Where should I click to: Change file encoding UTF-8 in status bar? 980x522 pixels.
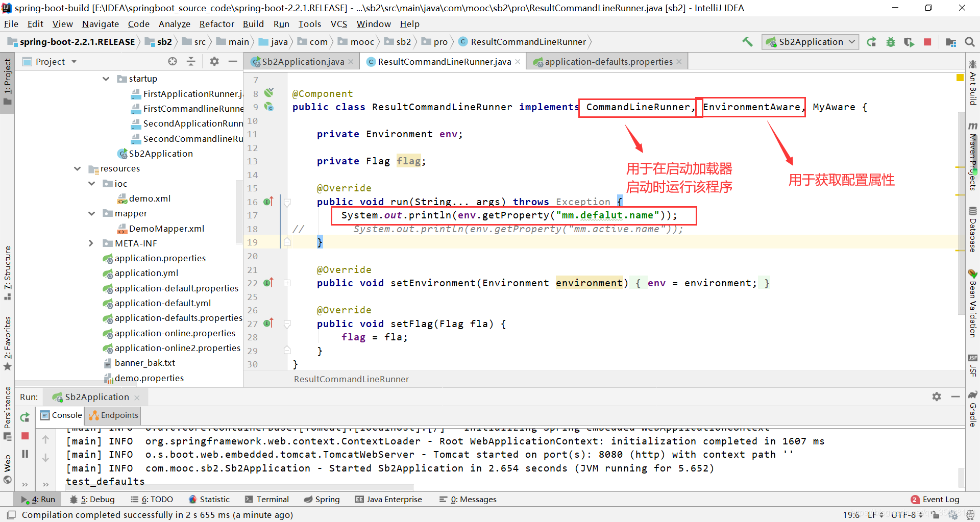[908, 515]
